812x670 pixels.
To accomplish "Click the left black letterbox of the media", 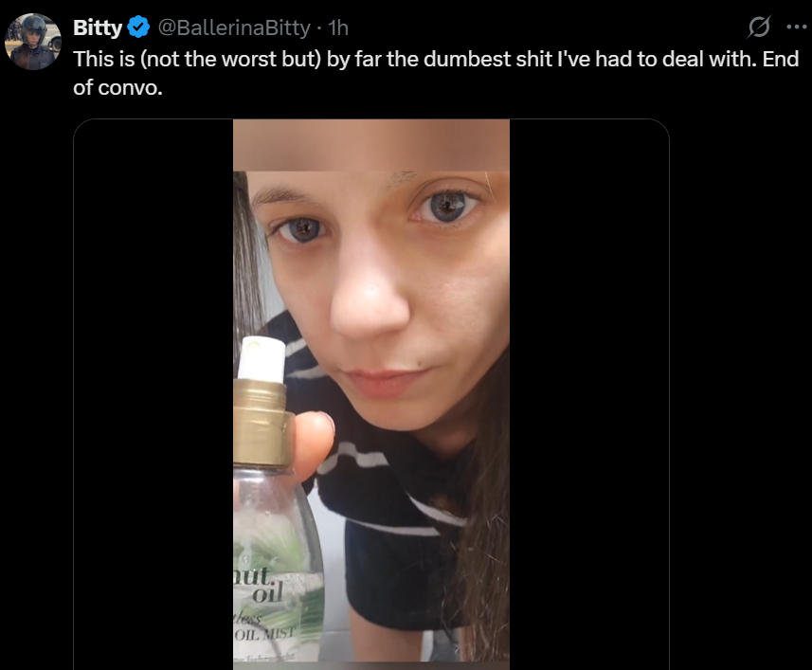I will (x=153, y=394).
